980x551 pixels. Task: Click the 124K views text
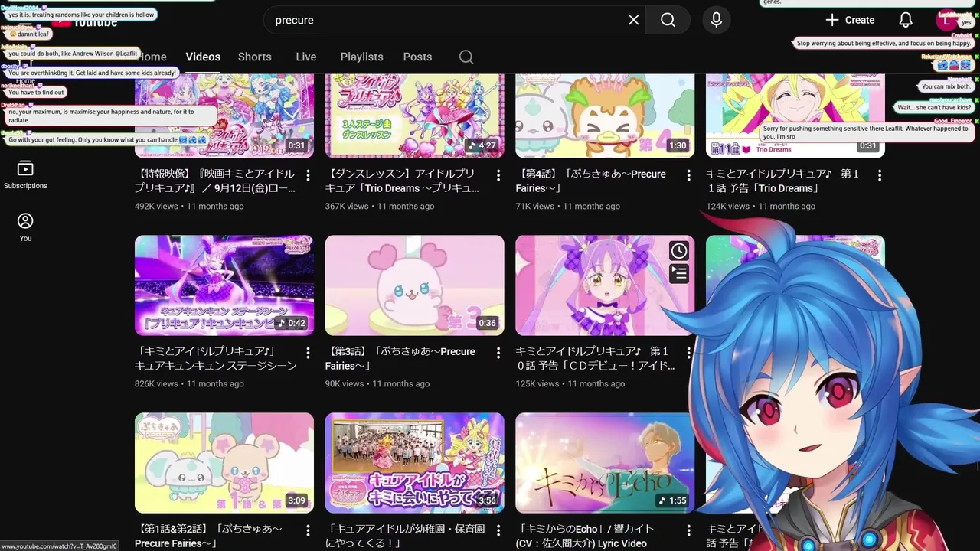[727, 206]
